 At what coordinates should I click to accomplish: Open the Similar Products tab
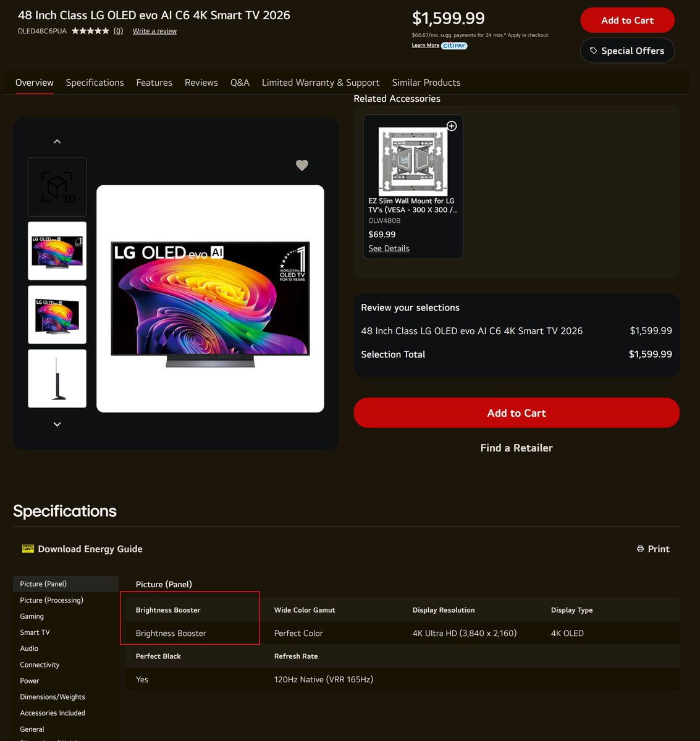[426, 83]
